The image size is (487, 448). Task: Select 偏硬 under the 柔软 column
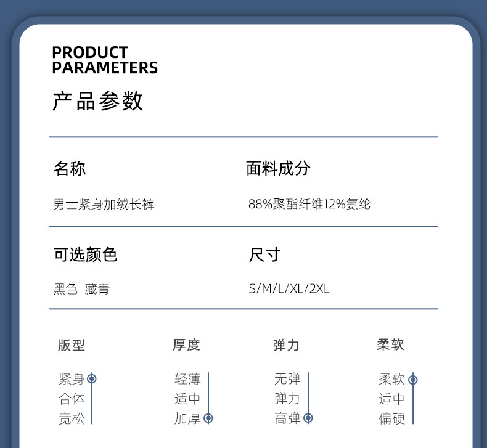[391, 418]
